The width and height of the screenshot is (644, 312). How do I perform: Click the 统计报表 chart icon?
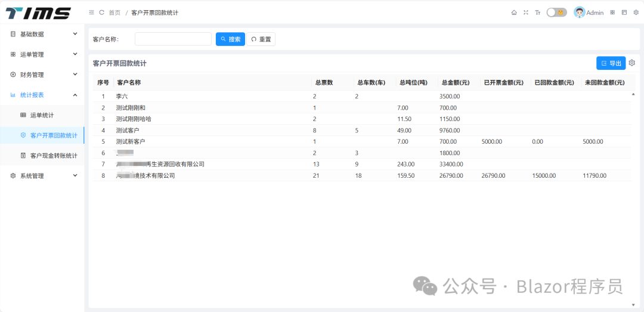click(13, 95)
